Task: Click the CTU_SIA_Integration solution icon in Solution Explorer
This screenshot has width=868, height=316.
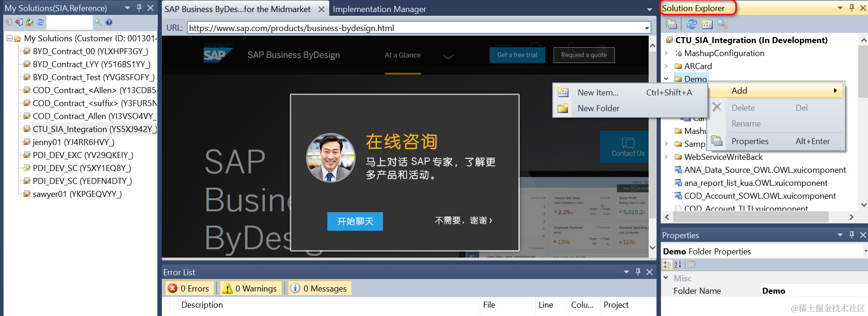Action: (x=670, y=40)
